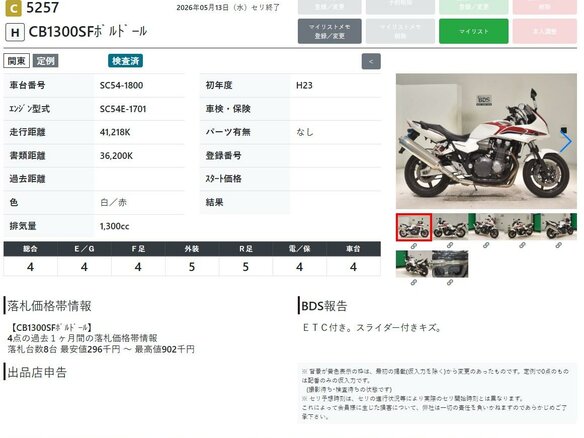This screenshot has height=438, width=584.
Task: Click color value 白／赤
Action: (x=113, y=202)
